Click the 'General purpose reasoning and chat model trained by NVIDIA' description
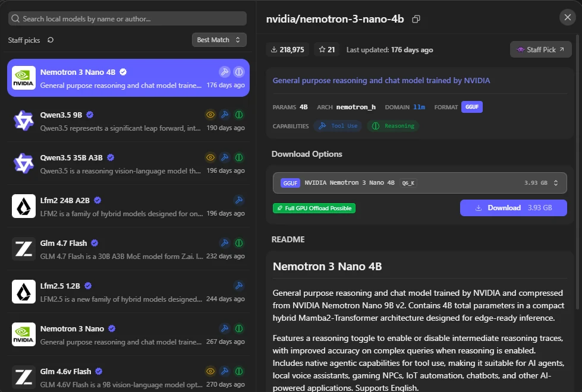The image size is (582, 392). coord(381,80)
